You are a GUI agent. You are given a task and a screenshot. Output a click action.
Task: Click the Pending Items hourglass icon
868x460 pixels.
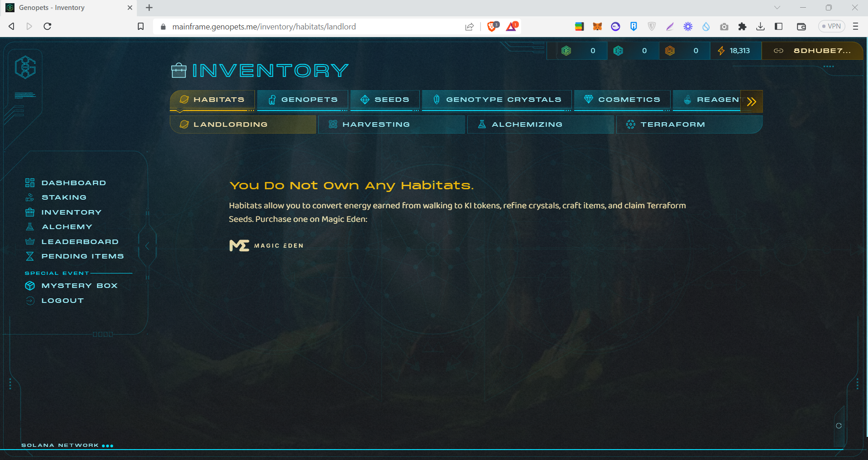click(x=30, y=256)
